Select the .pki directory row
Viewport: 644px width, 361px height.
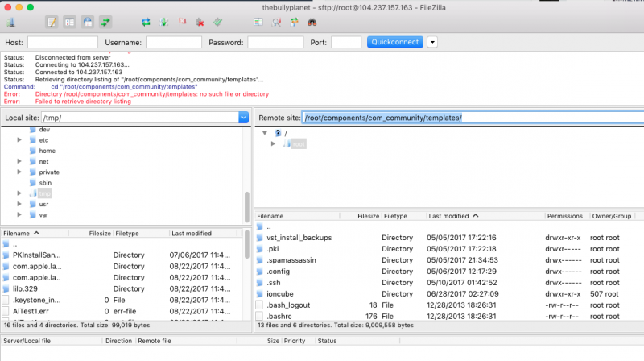click(449, 249)
